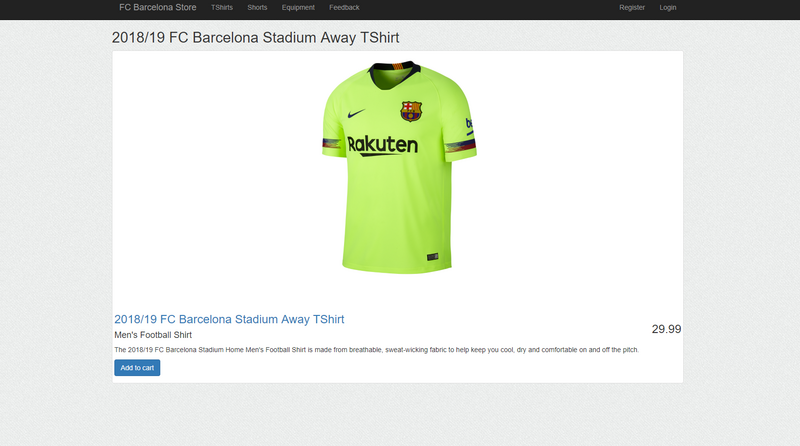The height and width of the screenshot is (446, 800).
Task: Click the neon green jersey product image
Action: coord(399,167)
